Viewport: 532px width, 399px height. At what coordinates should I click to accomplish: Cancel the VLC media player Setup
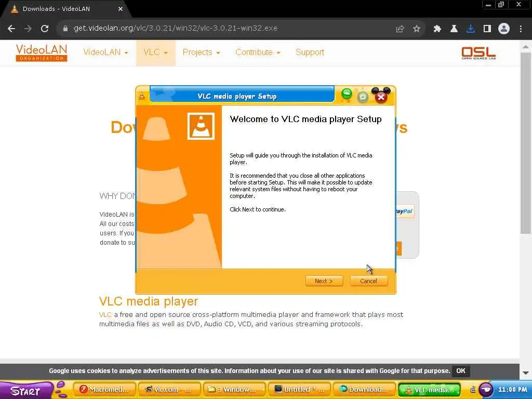coord(368,281)
